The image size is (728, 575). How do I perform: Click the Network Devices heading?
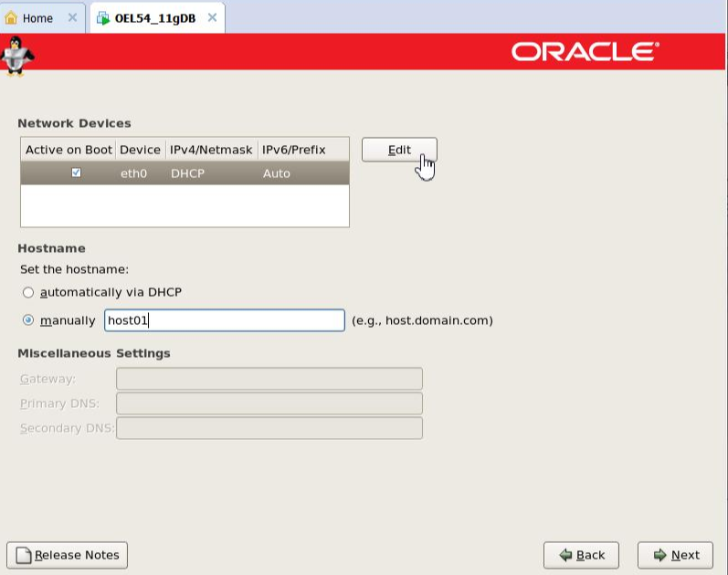pos(74,123)
